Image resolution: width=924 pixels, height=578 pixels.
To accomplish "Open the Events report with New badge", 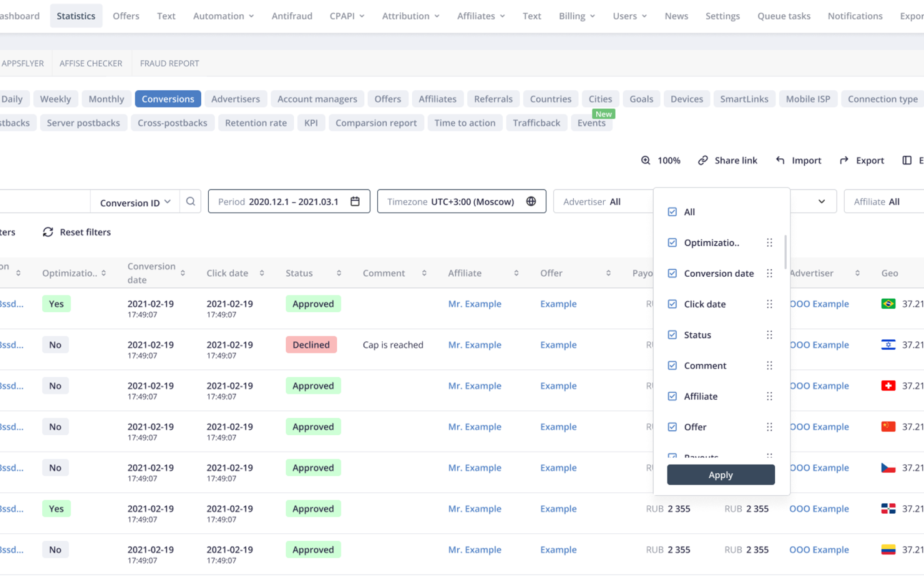I will pyautogui.click(x=591, y=123).
